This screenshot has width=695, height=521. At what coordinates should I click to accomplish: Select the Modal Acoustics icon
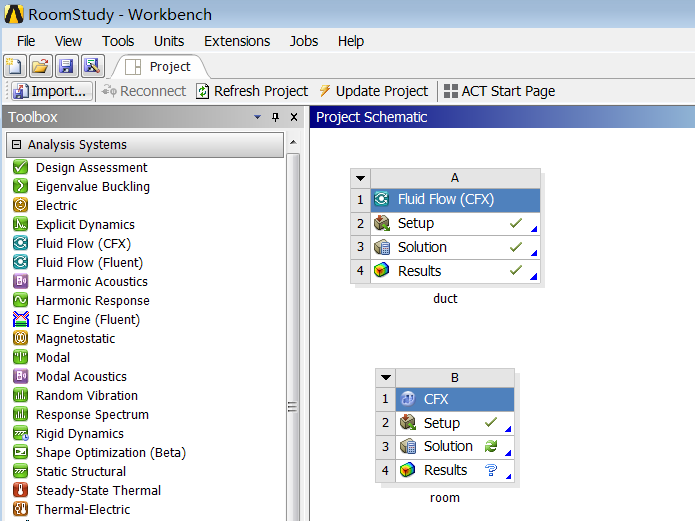pyautogui.click(x=20, y=376)
